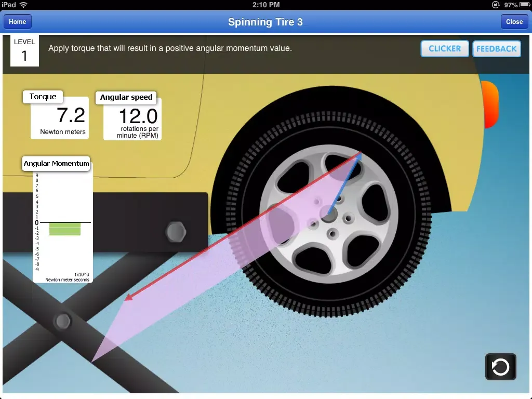This screenshot has height=399, width=532.
Task: Click the instruction text about applying torque
Action: pos(170,48)
